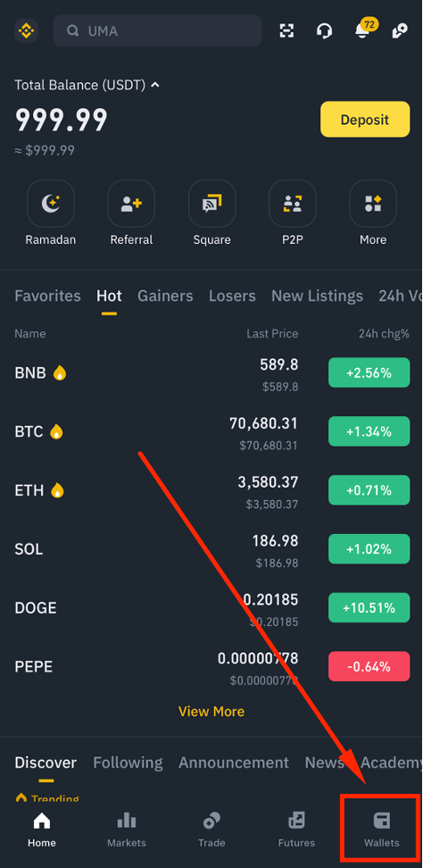Switch to the Gainers tab

(165, 296)
